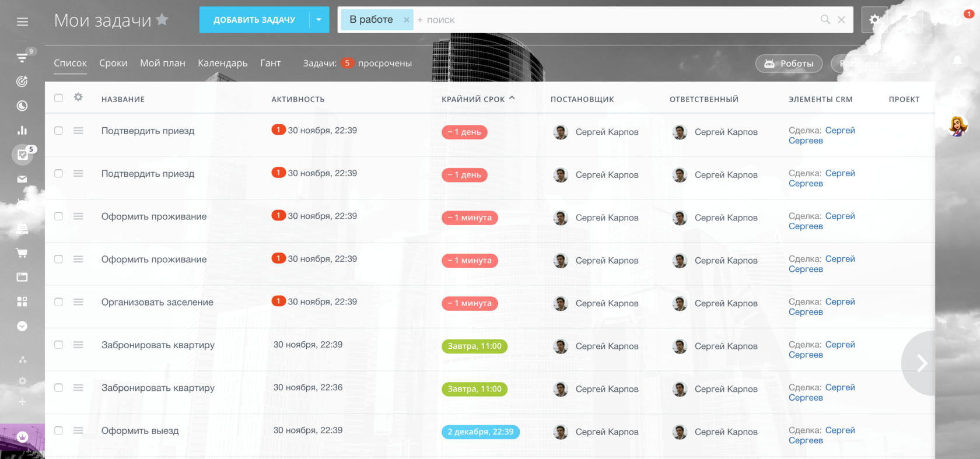
Task: Tick the checkbox for Организовать заселение
Action: click(58, 302)
